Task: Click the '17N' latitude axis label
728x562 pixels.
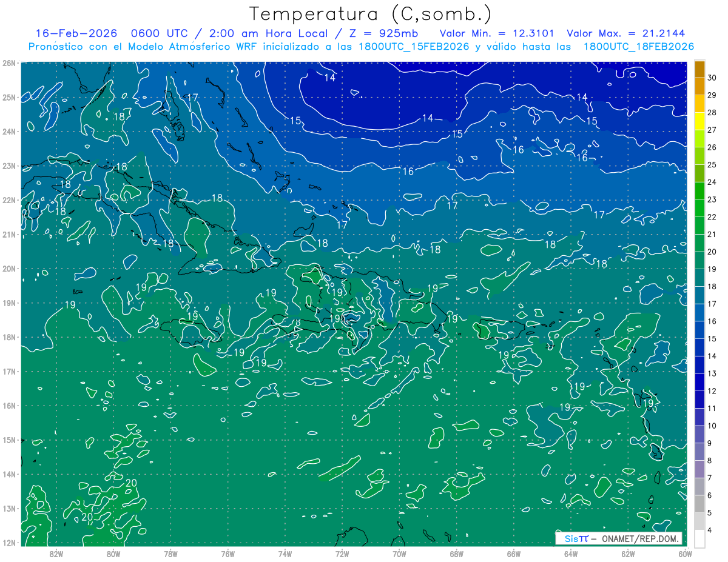Action: click(x=8, y=371)
